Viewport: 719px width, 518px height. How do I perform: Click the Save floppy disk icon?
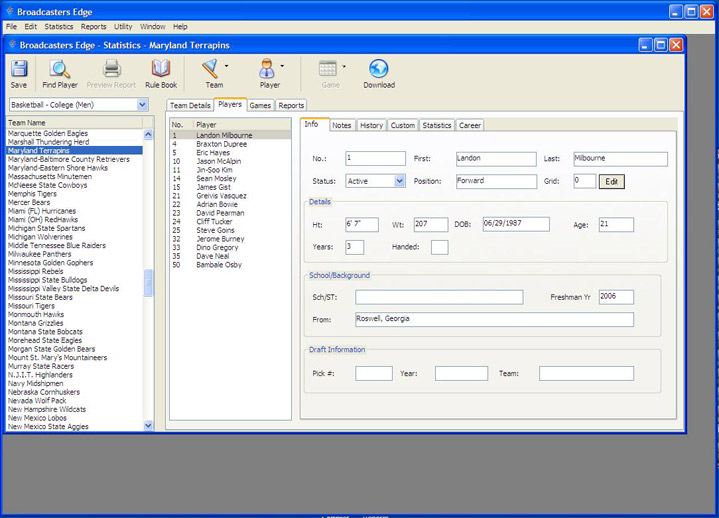point(19,69)
